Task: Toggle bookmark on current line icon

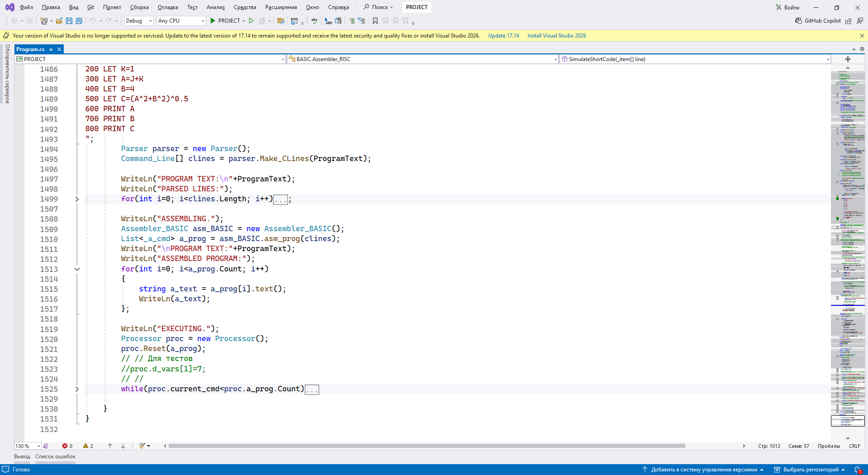Action: coord(375,21)
